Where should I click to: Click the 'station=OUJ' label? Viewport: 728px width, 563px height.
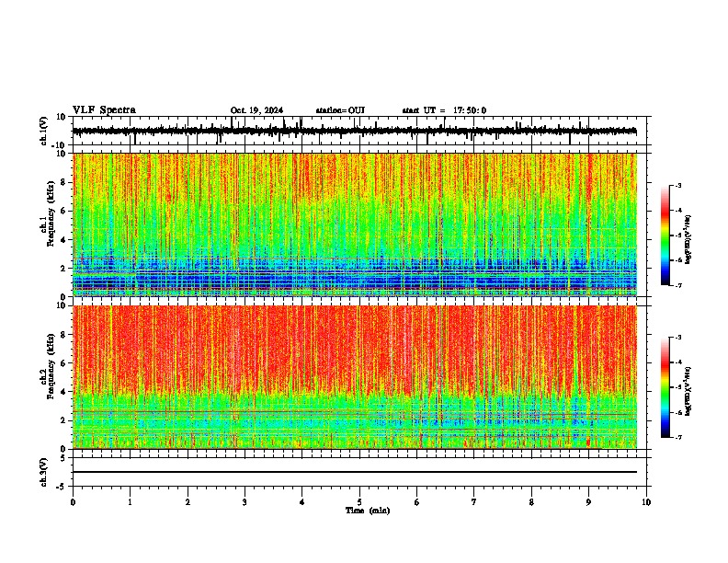[340, 110]
